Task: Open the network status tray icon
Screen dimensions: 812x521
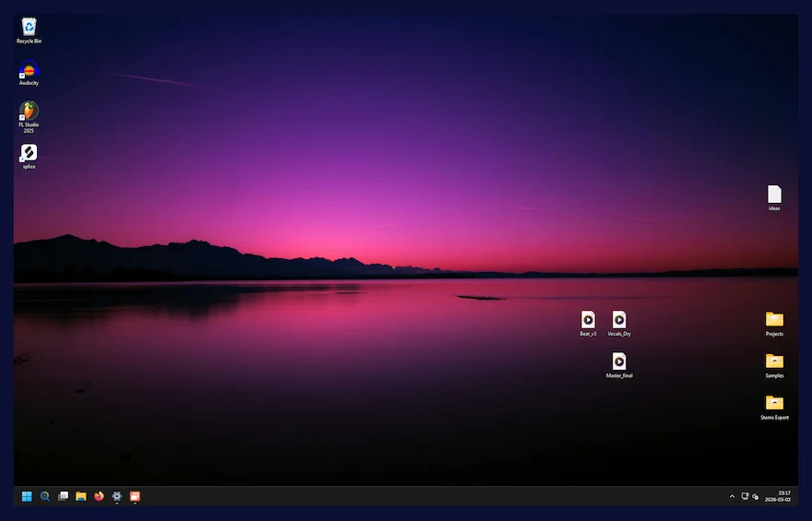Action: coord(745,496)
